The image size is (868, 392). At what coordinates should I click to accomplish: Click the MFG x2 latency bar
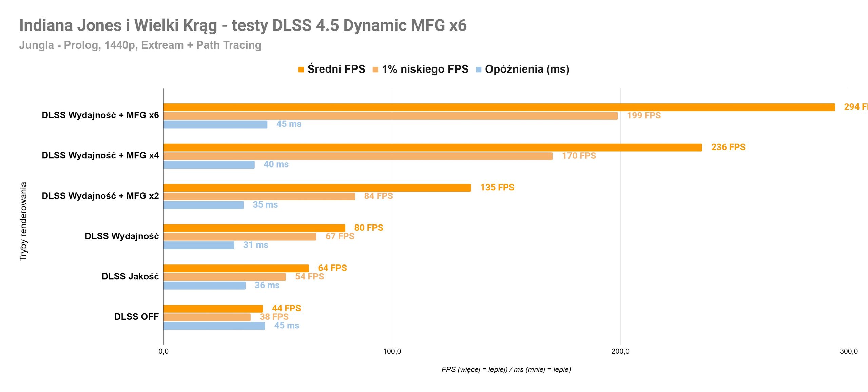pos(204,205)
